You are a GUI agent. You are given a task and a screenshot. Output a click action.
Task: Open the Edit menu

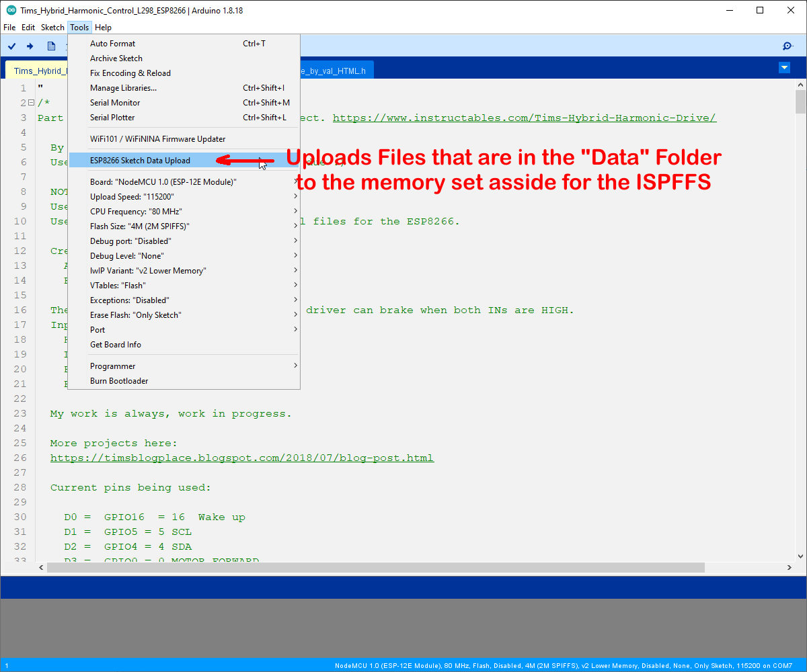tap(28, 28)
